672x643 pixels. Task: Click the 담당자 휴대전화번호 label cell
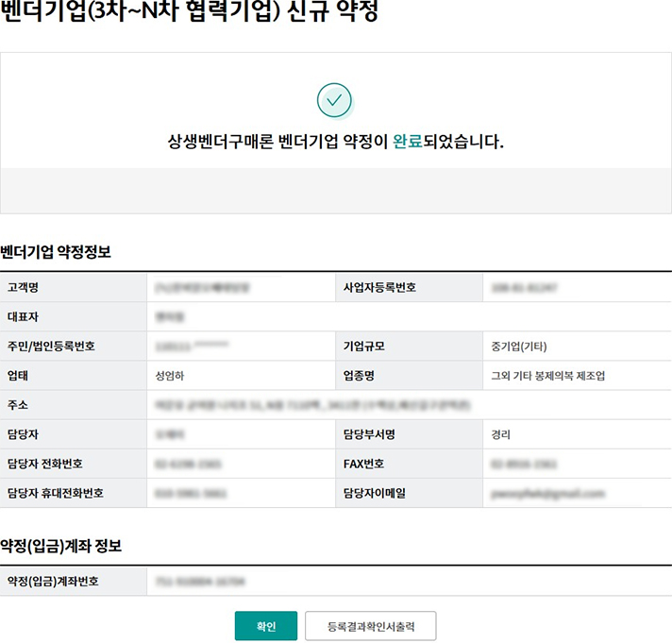click(73, 493)
